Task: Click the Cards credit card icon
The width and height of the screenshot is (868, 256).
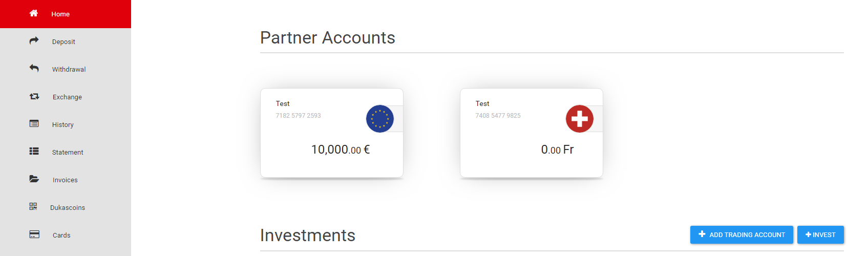Action: [34, 234]
